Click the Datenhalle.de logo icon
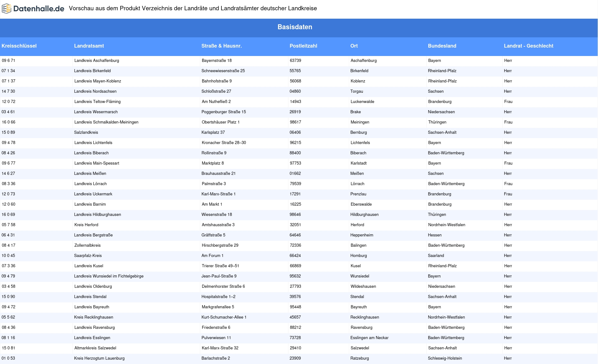Image resolution: width=598 pixels, height=364 pixels. click(7, 9)
